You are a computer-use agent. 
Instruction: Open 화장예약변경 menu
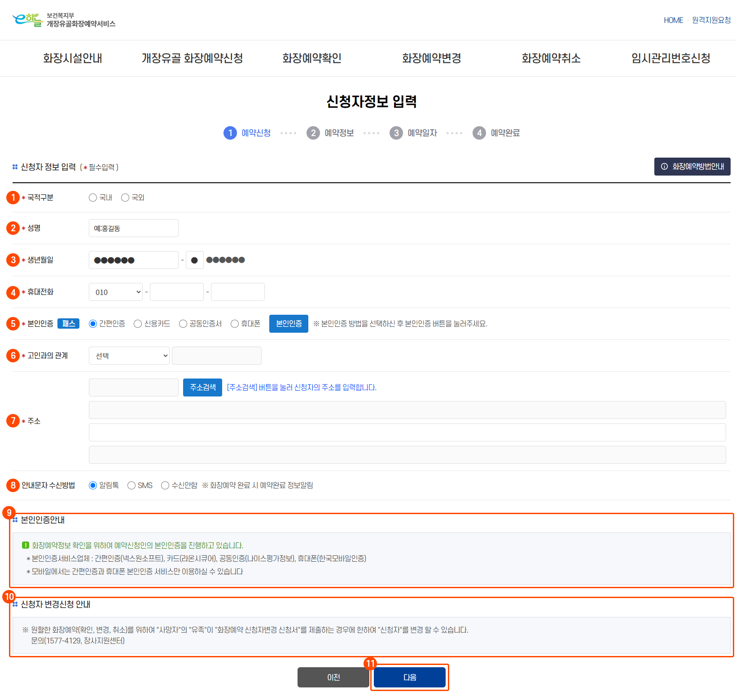click(x=432, y=58)
